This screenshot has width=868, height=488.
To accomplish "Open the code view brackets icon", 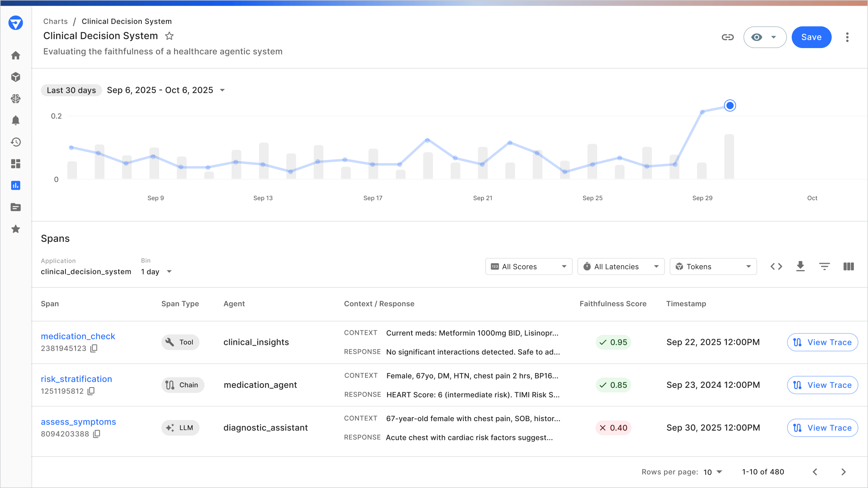I will coord(776,266).
